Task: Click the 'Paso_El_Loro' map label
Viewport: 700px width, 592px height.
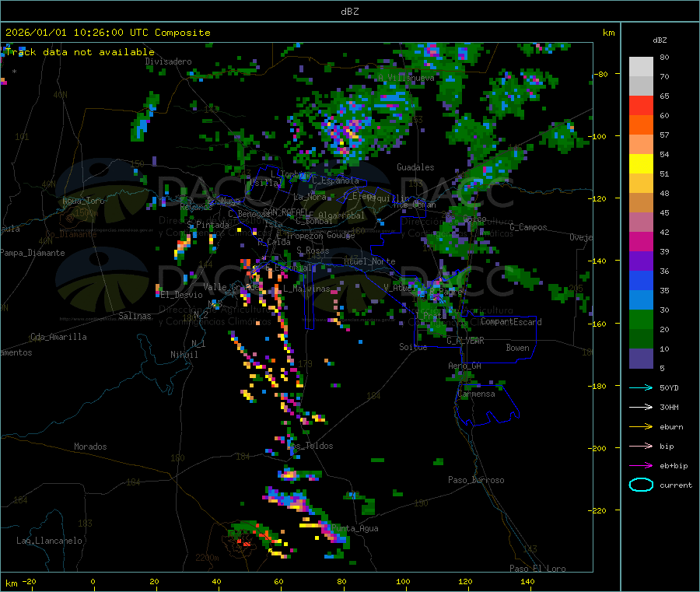Action: [x=537, y=569]
